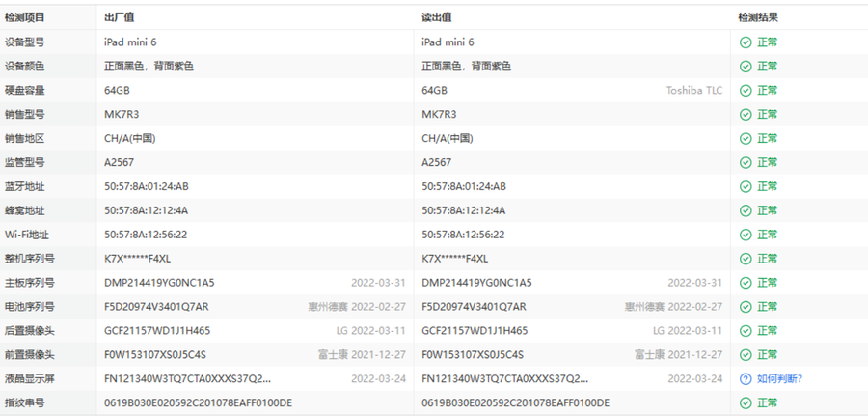Click the 主板序列号 row label
The width and height of the screenshot is (868, 416).
[x=30, y=283]
